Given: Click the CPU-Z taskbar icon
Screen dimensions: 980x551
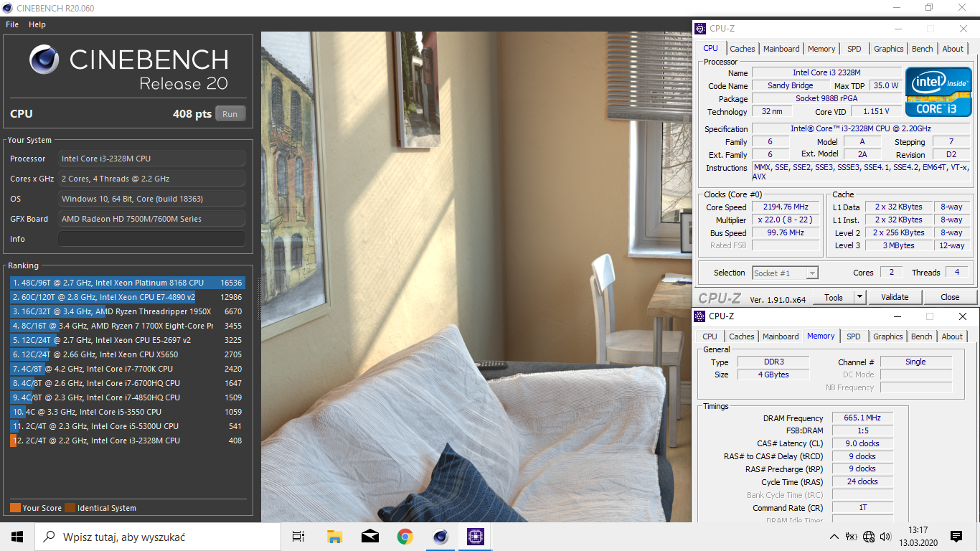Looking at the screenshot, I should point(476,537).
